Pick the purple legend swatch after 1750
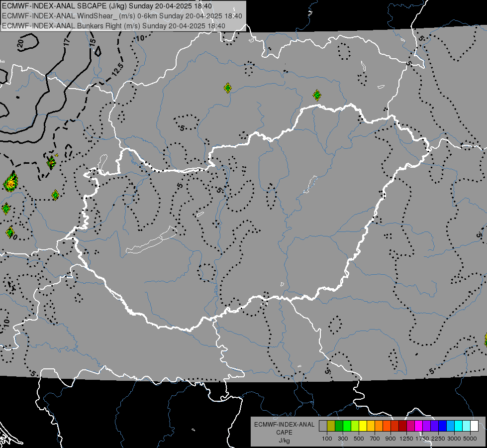This screenshot has height=448, width=487. 426,426
